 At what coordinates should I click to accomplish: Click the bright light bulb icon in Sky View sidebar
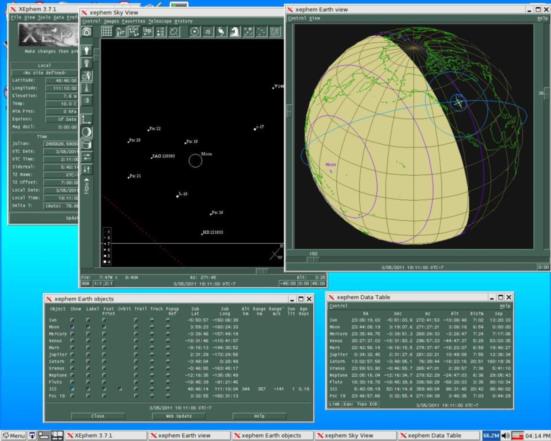tap(86, 50)
